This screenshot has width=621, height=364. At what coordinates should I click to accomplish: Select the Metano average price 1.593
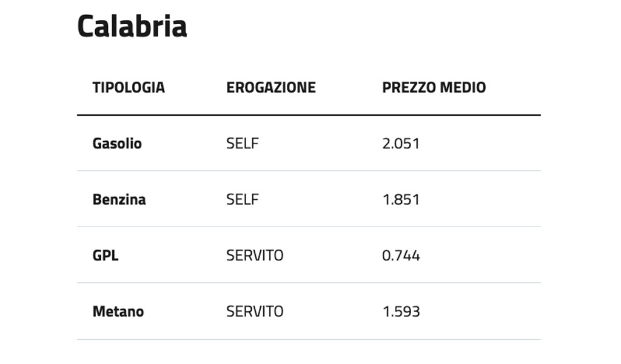click(401, 311)
